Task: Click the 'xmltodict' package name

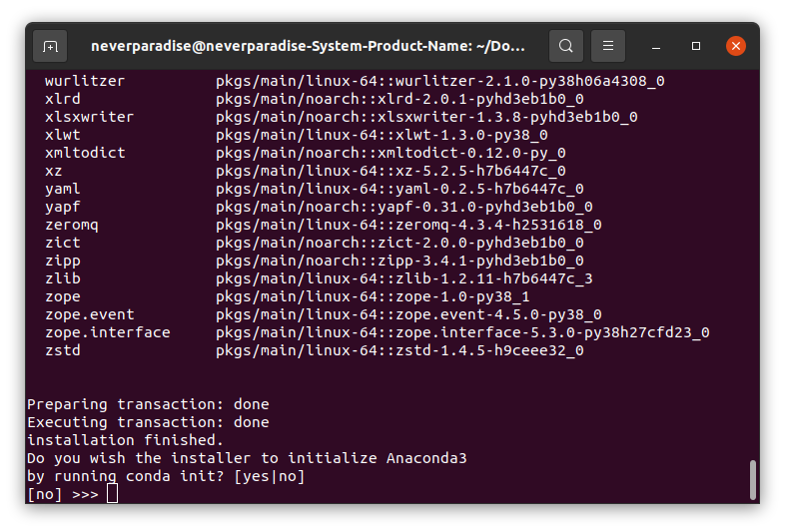Action: [85, 153]
